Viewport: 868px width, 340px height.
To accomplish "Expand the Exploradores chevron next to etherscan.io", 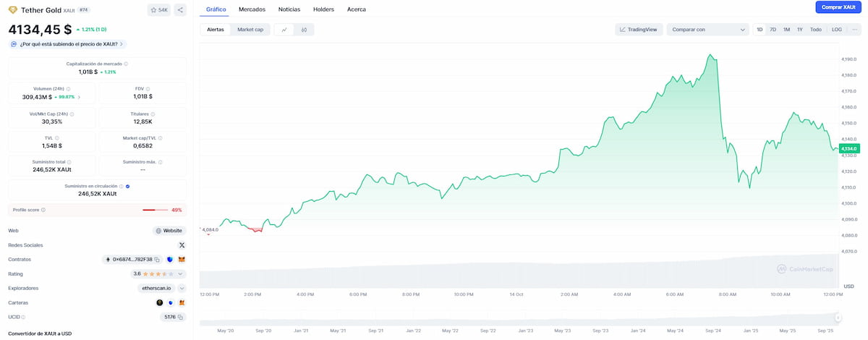I will click(182, 288).
